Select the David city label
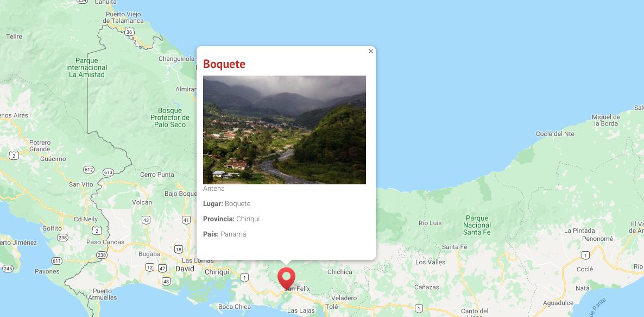The width and height of the screenshot is (644, 317). click(x=185, y=269)
